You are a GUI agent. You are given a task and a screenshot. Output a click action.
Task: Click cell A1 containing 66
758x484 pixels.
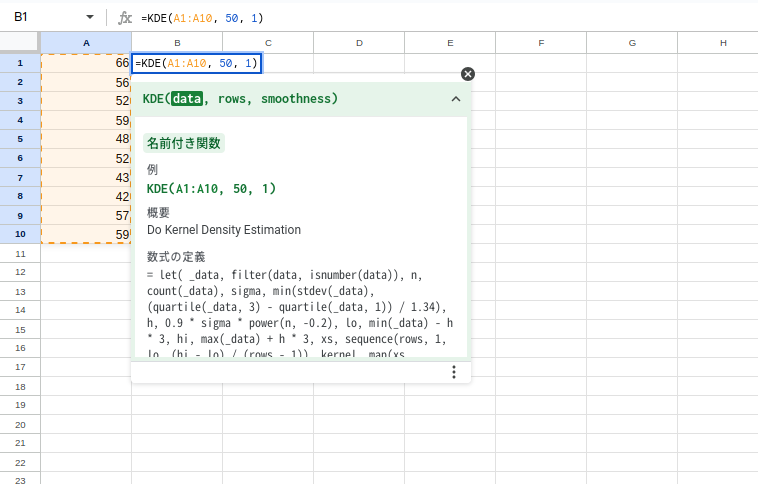pos(86,63)
